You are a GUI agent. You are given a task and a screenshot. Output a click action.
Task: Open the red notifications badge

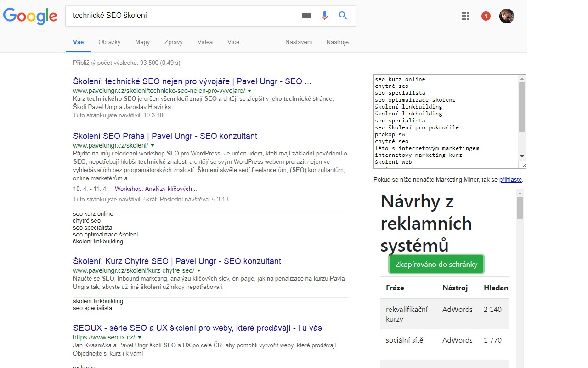tap(486, 16)
